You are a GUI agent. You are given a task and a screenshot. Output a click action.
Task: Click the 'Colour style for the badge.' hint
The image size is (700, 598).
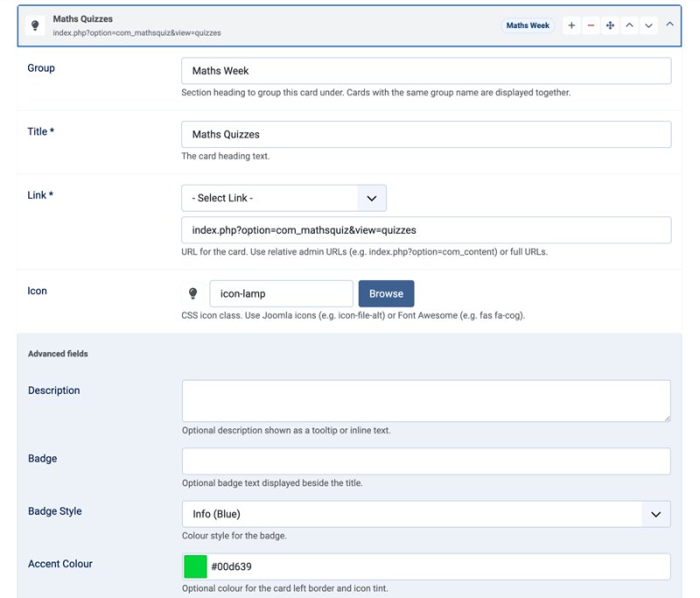pyautogui.click(x=234, y=536)
